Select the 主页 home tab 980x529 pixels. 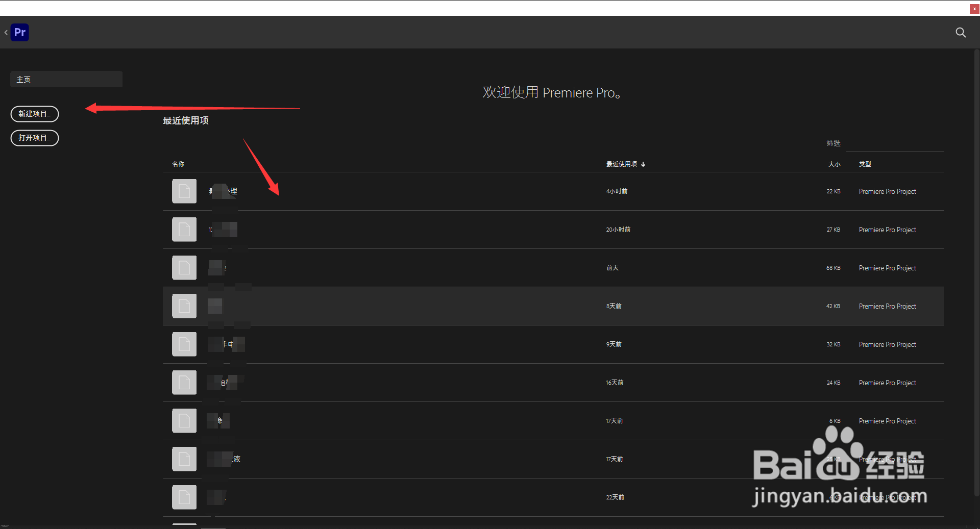[66, 80]
